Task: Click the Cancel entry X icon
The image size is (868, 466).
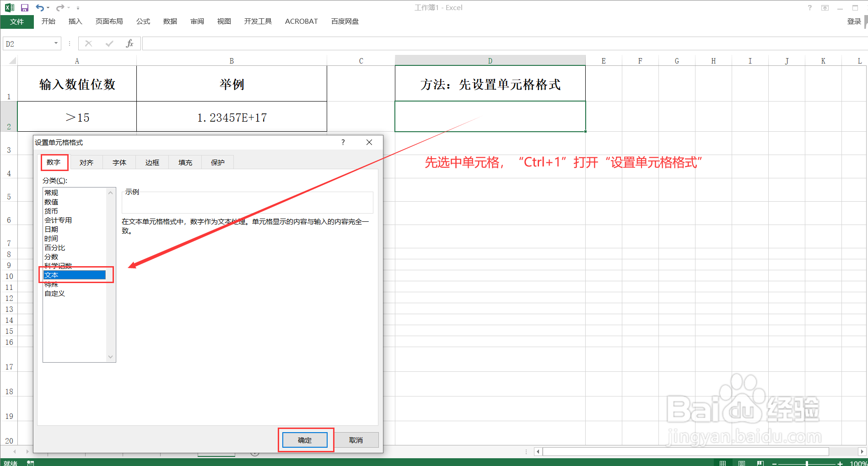Action: [89, 43]
